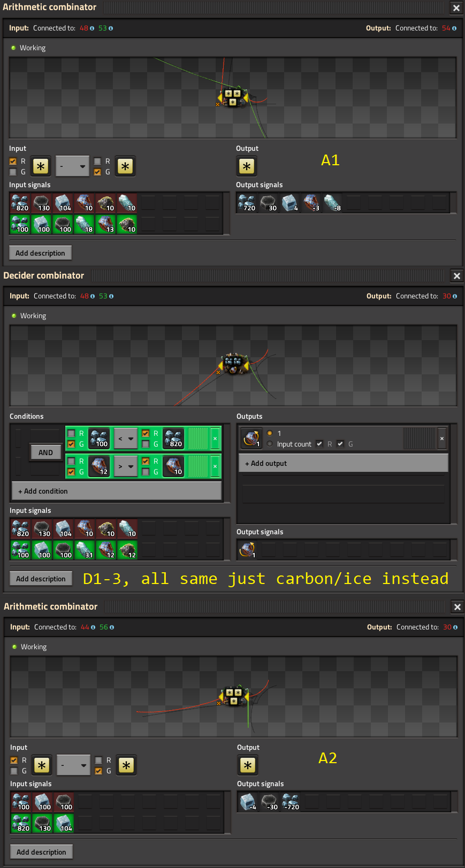
Task: Enable the second R wire checkbox in A1
Action: [x=97, y=161]
